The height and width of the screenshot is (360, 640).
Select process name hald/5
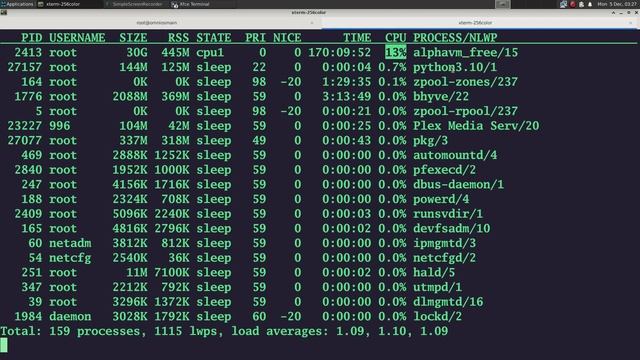point(434,273)
